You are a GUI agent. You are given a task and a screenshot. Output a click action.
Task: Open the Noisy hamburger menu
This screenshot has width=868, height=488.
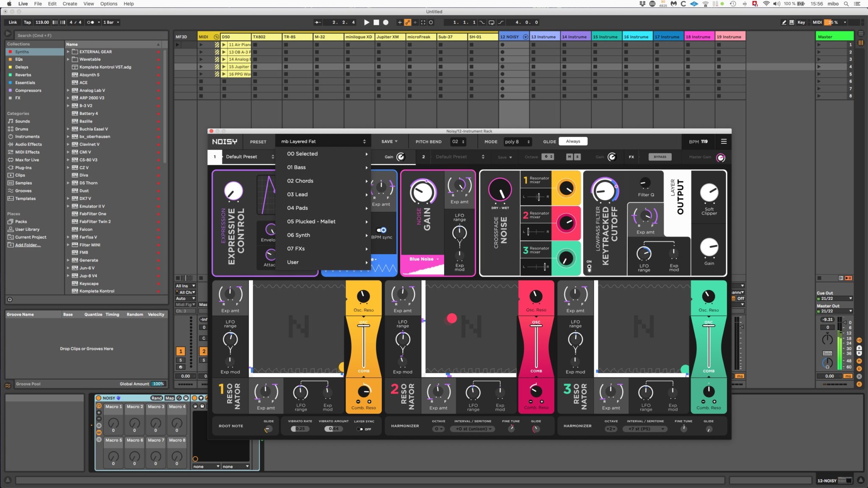(723, 141)
